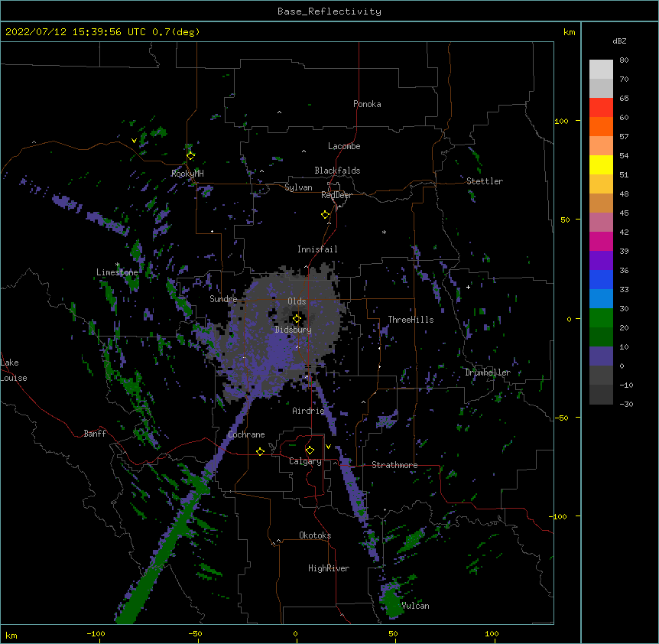
Task: Click the Banff label
Action: point(95,434)
